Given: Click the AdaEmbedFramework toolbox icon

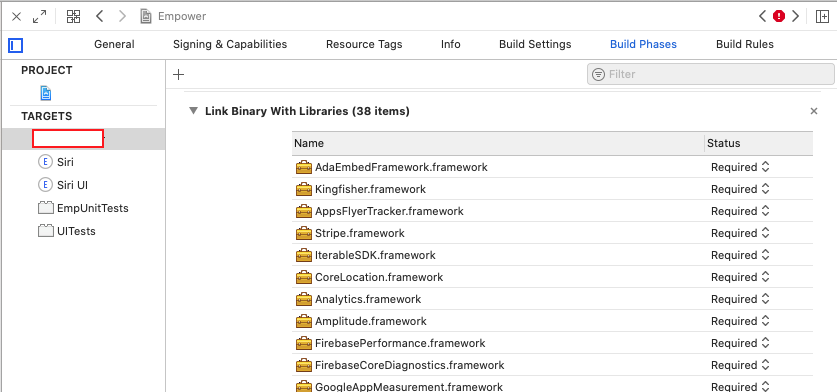Looking at the screenshot, I should 303,167.
